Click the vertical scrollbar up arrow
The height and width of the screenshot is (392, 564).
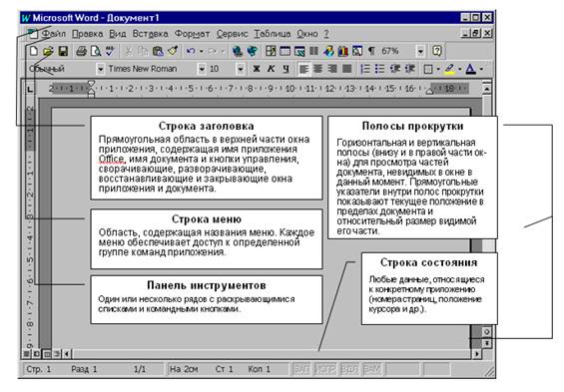tap(487, 89)
